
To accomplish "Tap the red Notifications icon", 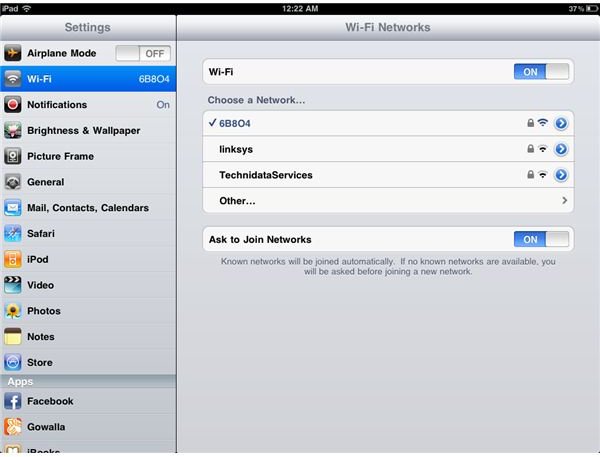I will [13, 104].
